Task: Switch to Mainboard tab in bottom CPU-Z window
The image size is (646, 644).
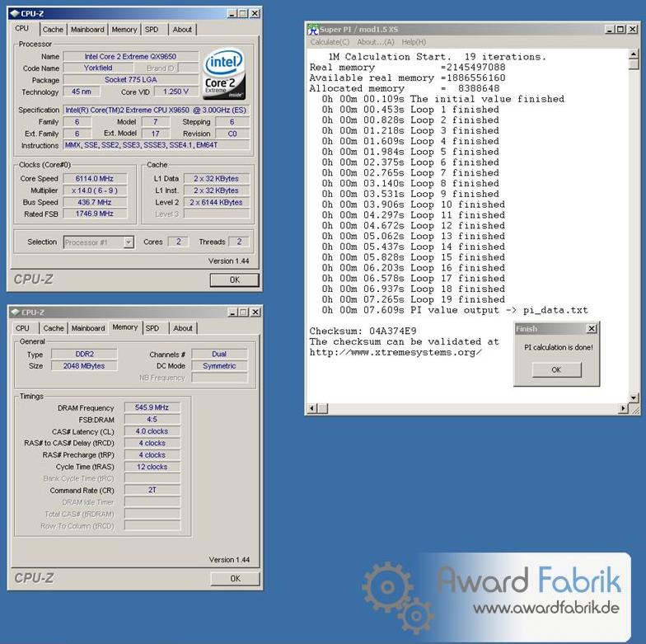Action: tap(88, 328)
